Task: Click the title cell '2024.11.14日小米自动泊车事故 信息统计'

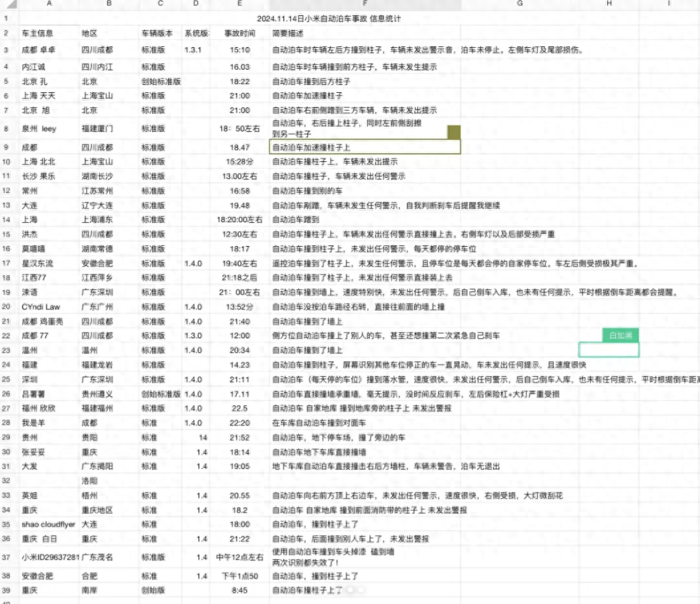Action: [x=329, y=19]
